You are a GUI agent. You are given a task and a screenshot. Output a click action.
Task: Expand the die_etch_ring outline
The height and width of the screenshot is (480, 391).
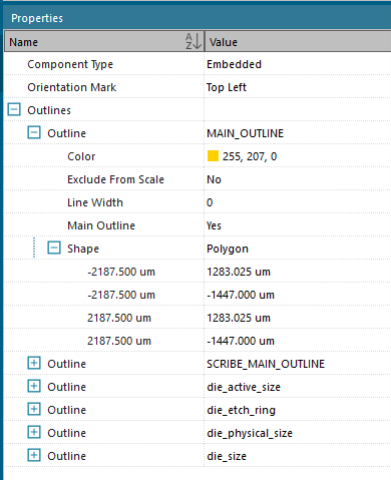point(34,409)
